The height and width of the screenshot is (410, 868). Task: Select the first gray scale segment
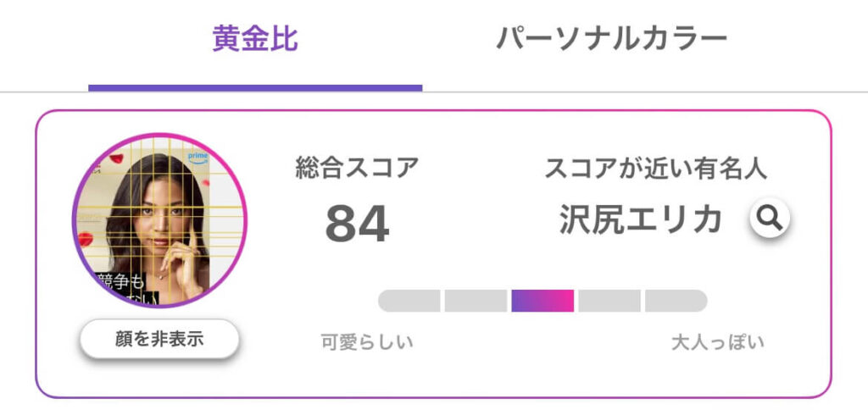coord(409,301)
